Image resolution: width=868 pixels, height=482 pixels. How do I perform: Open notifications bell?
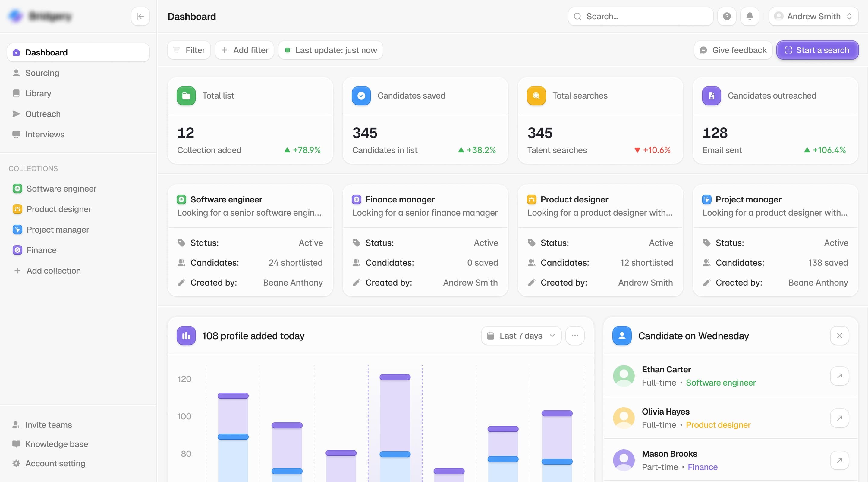click(x=750, y=16)
